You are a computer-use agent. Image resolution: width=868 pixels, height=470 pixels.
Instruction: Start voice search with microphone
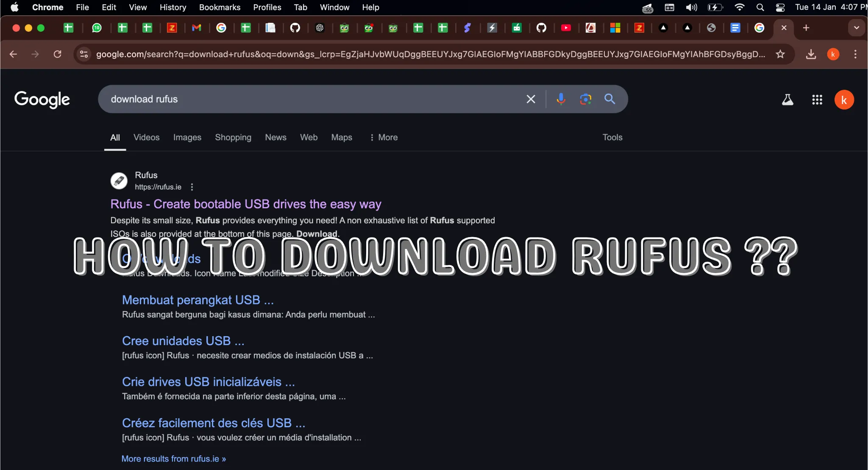[x=561, y=99]
